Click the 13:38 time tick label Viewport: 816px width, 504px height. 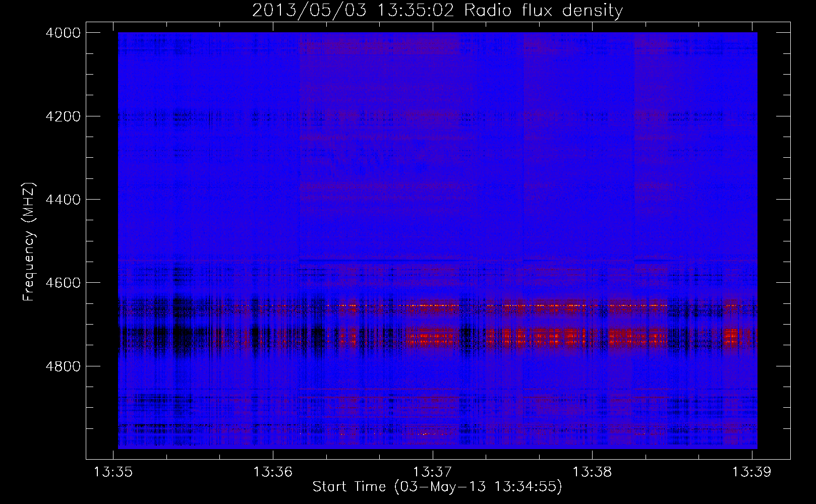coord(592,472)
